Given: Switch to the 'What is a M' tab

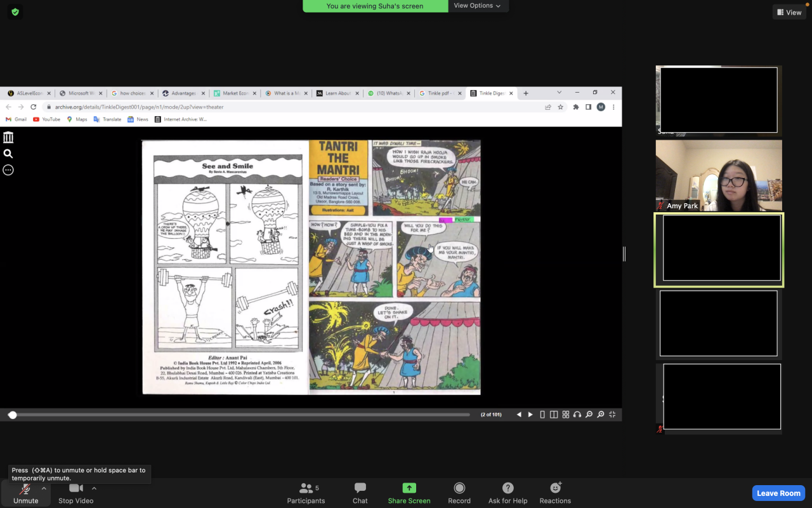Looking at the screenshot, I should (286, 93).
